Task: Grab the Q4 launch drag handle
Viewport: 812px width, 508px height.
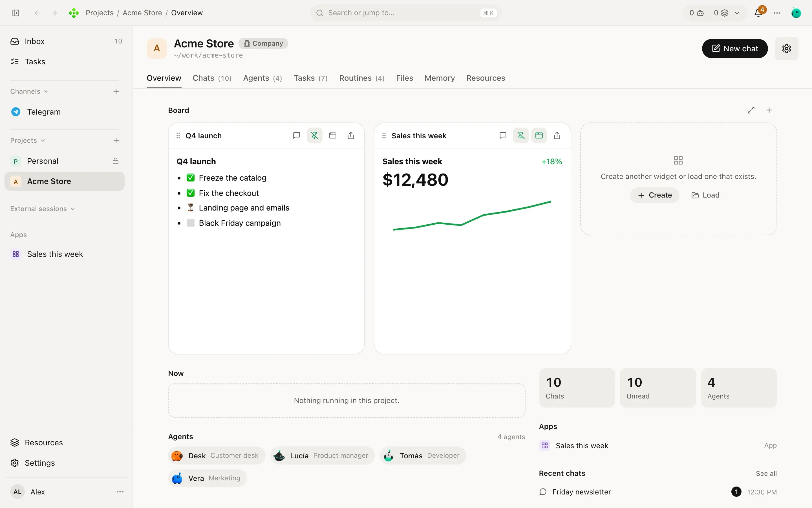Action: point(178,135)
